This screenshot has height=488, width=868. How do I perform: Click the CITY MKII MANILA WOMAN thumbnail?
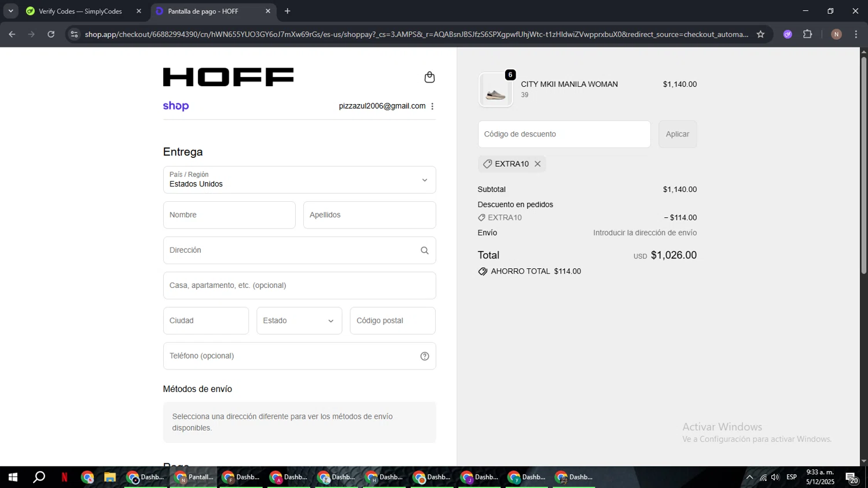[496, 90]
